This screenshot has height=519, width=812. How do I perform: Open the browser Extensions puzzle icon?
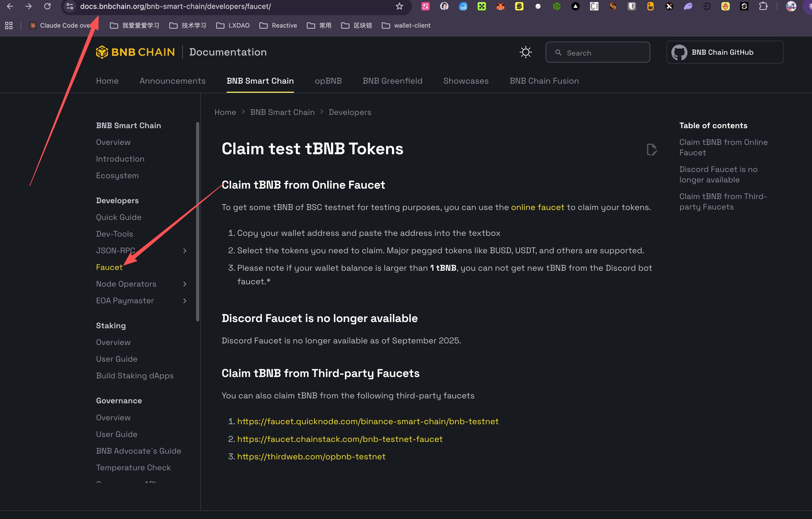coord(763,7)
